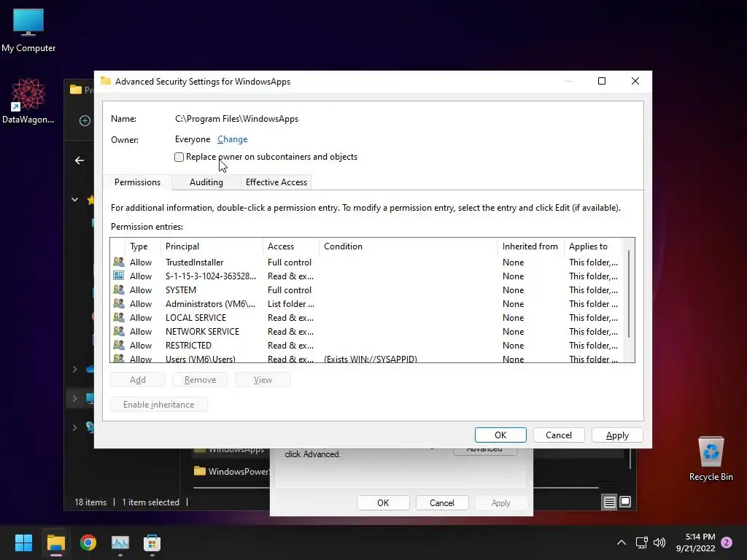The height and width of the screenshot is (560, 747).
Task: Switch File Explorer to details view
Action: point(609,502)
